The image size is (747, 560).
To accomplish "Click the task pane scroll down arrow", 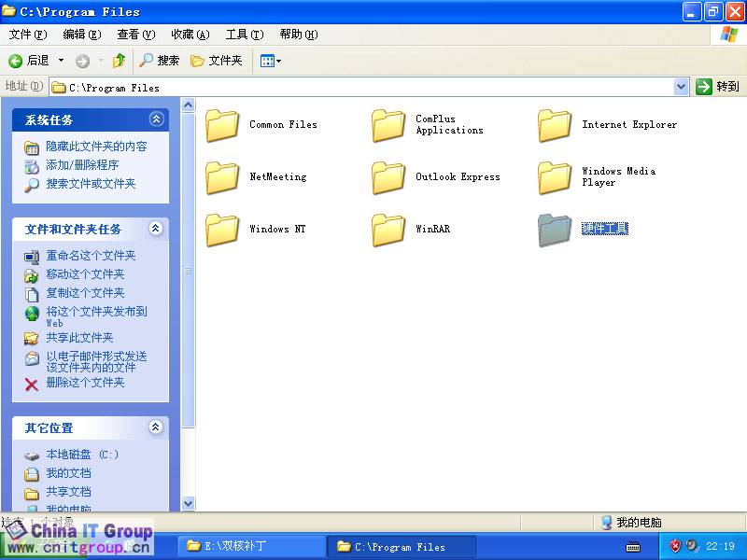I will (189, 503).
